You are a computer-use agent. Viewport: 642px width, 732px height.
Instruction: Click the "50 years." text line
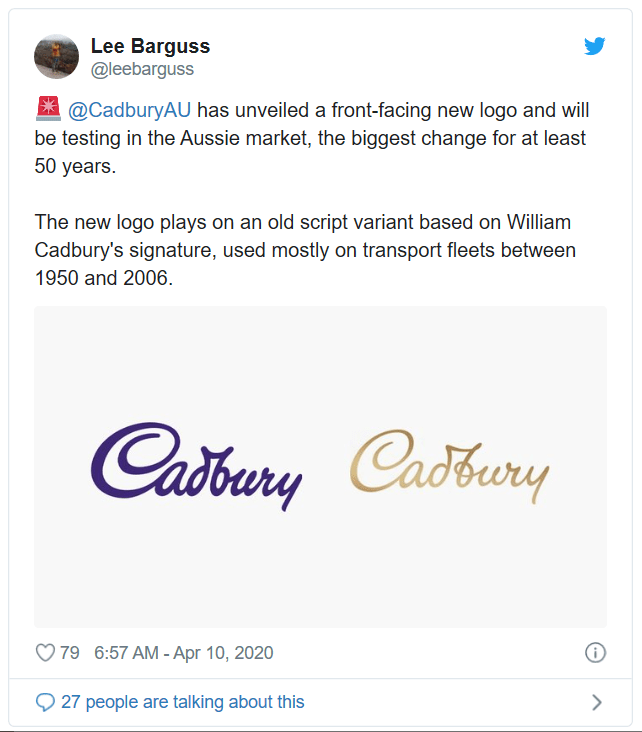pyautogui.click(x=75, y=165)
